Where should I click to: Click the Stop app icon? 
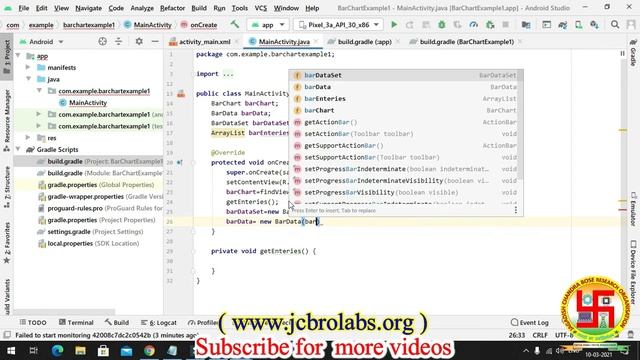click(x=505, y=25)
